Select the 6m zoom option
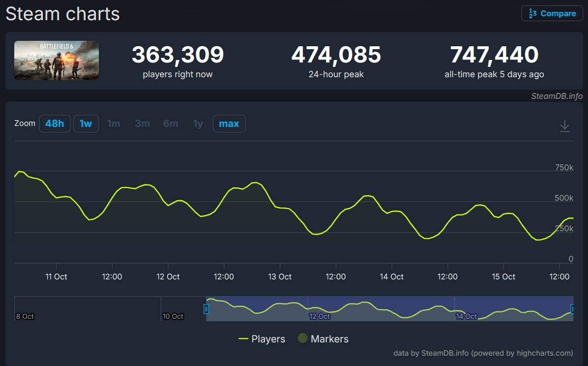 point(171,123)
